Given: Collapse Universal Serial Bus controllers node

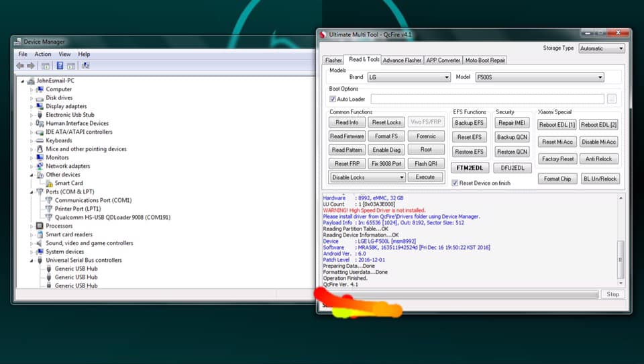Looking at the screenshot, I should coord(32,261).
